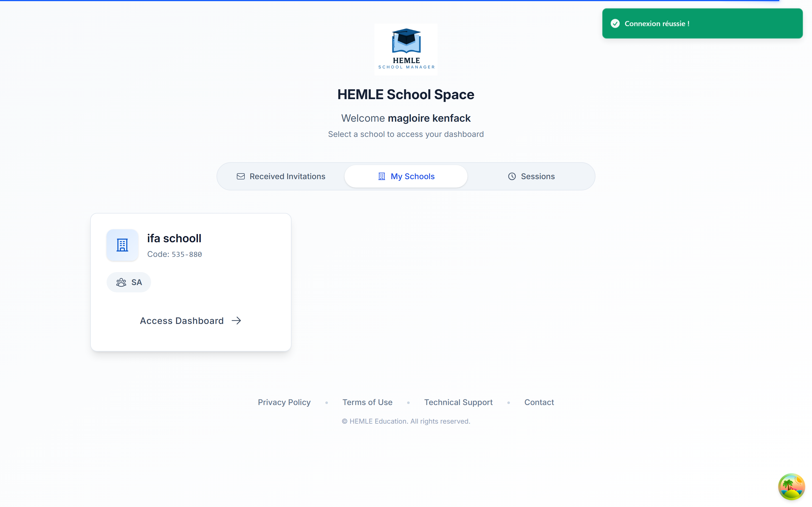Click the arrow icon next to Access Dashboard

(236, 320)
